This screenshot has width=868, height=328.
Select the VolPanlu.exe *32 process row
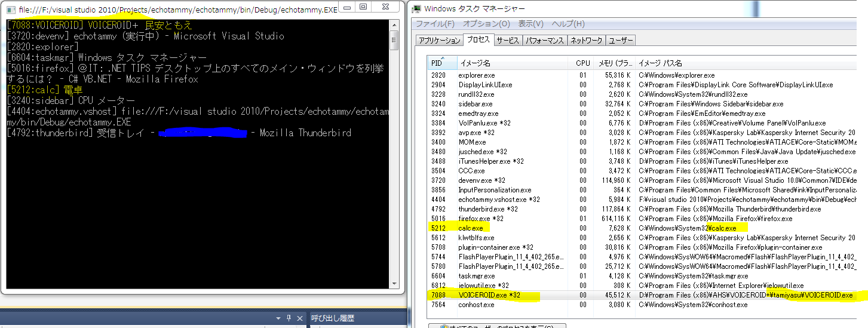(x=648, y=123)
